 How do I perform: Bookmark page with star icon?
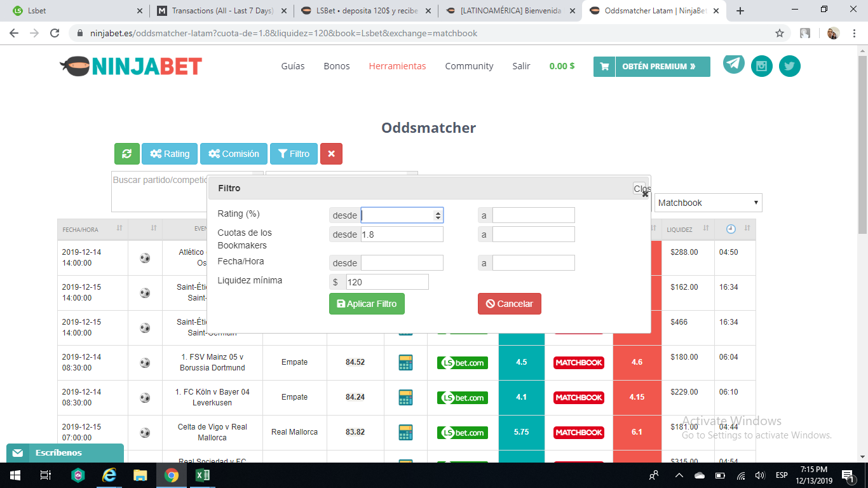[x=780, y=33]
